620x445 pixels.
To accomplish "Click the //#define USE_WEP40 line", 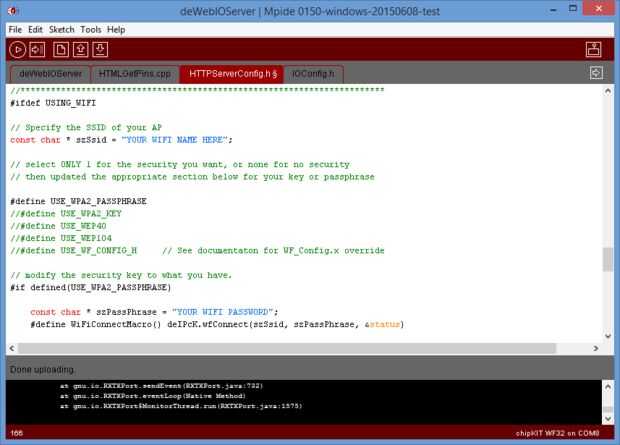I will tap(58, 226).
